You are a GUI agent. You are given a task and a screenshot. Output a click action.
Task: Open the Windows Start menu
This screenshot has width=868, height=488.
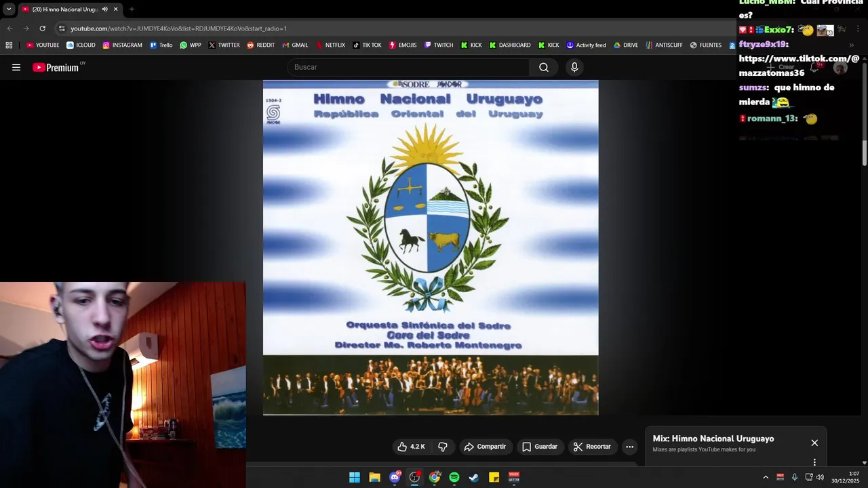pos(355,477)
